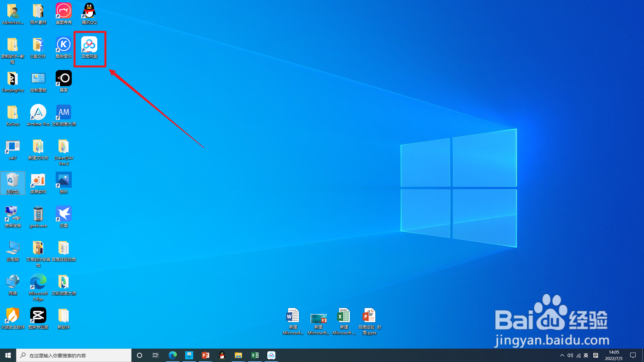The image size is (644, 362).
Task: Select the Administrator folder on desktop
Action: coord(13,14)
